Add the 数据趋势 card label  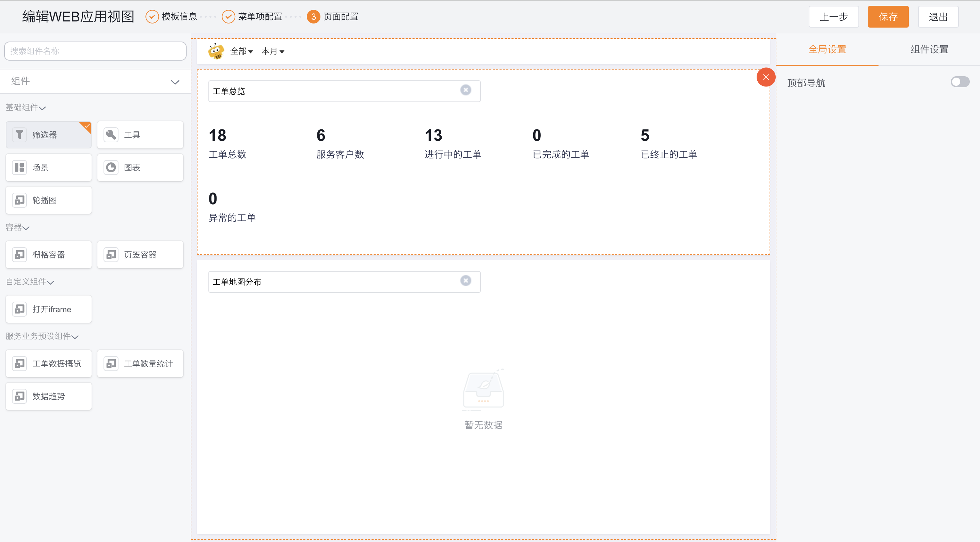tap(49, 396)
